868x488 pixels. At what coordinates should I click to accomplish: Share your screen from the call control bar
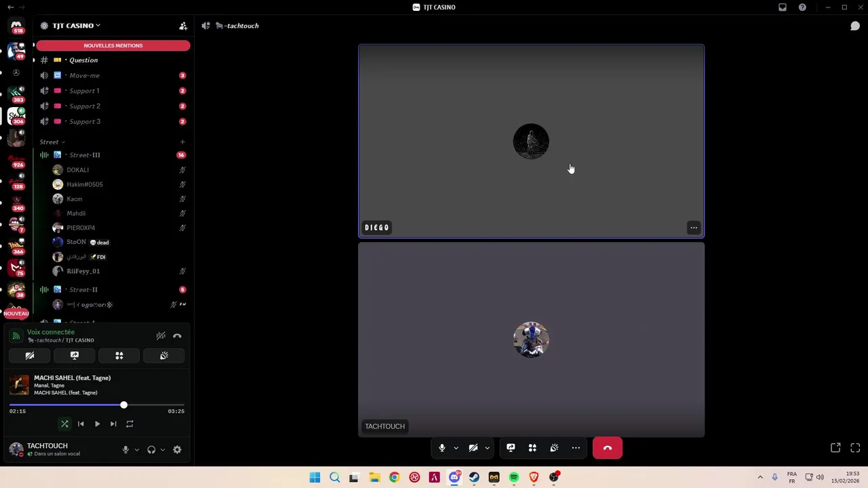511,448
